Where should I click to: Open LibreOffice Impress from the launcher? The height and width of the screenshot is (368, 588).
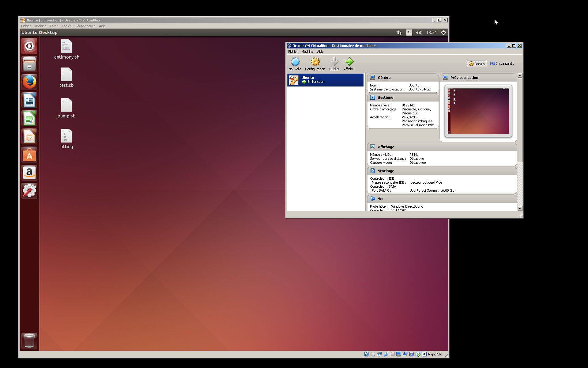(x=29, y=136)
